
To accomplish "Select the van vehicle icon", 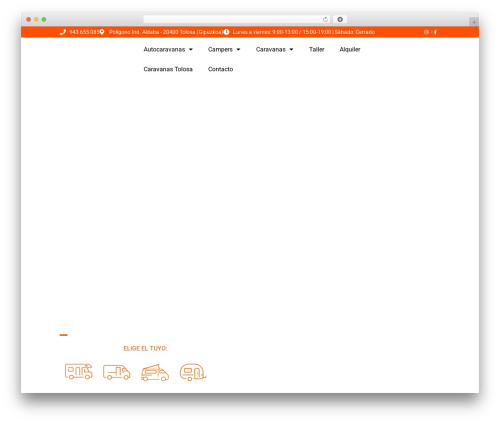I will coord(117,372).
